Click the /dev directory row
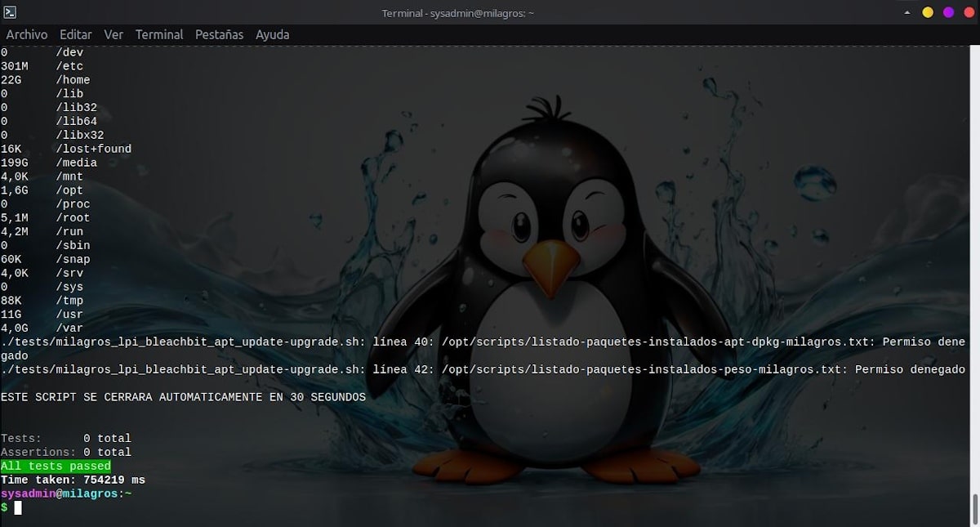 pos(42,52)
